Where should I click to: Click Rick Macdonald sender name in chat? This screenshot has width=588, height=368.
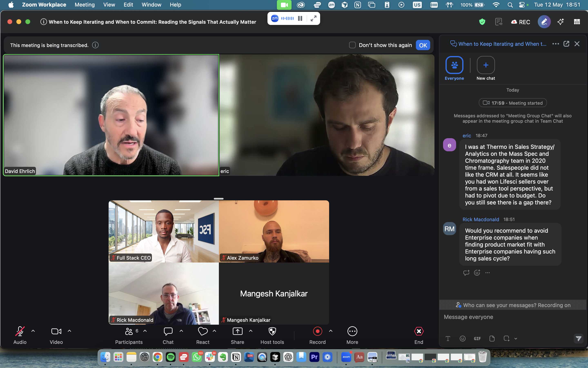pyautogui.click(x=481, y=219)
